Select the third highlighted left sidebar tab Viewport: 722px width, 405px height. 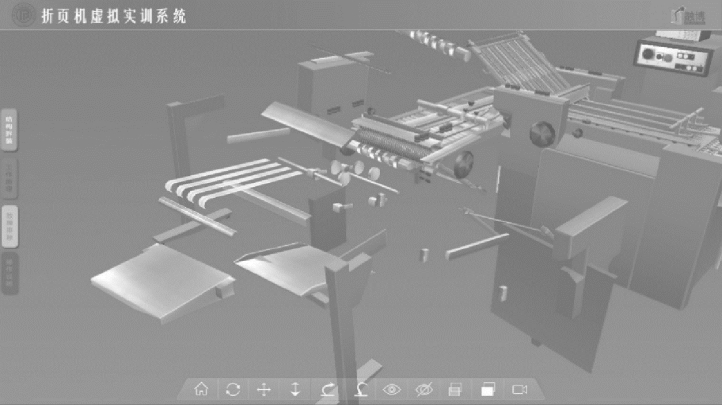click(x=9, y=226)
